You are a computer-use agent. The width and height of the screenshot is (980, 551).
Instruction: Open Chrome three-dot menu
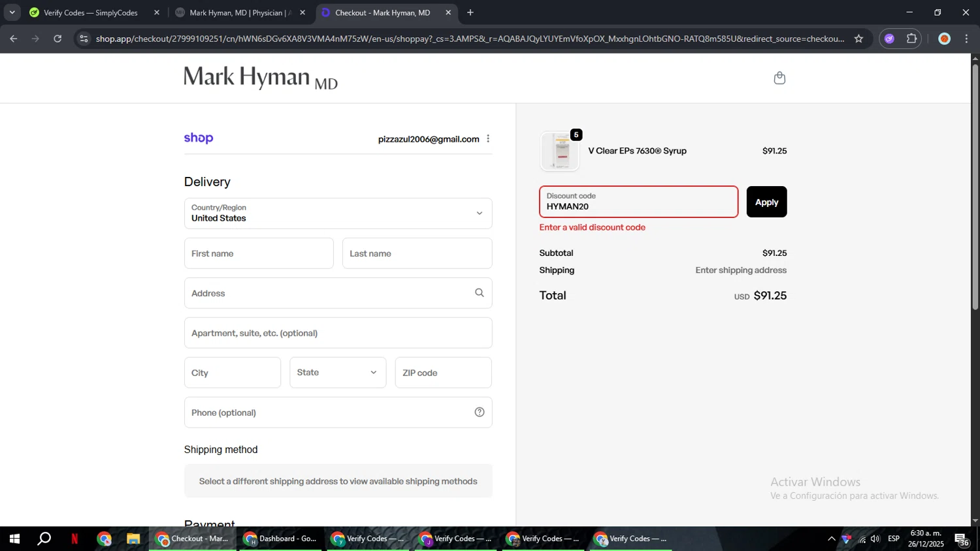966,39
